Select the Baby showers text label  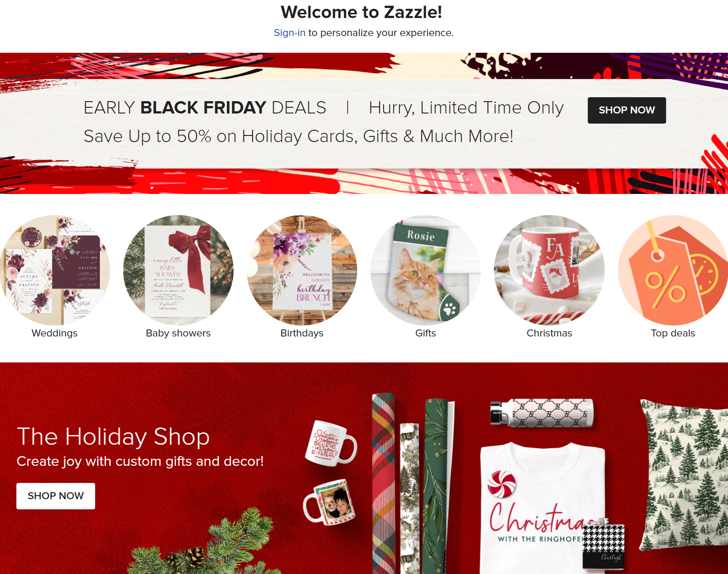178,333
